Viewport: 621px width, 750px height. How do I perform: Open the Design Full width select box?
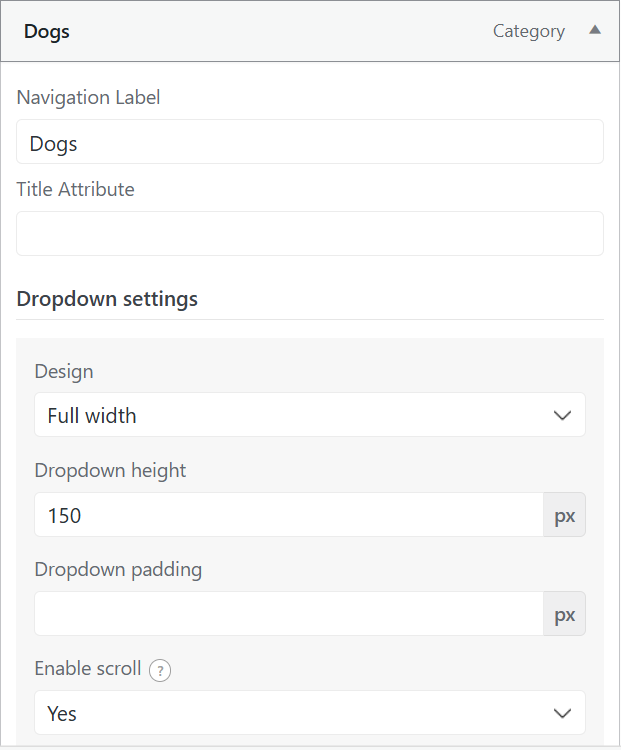pos(310,415)
